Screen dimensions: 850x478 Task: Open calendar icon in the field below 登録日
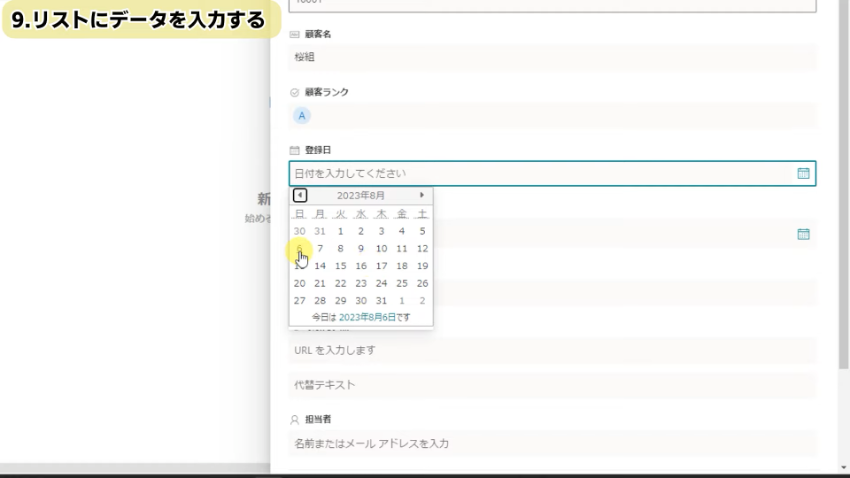(803, 234)
